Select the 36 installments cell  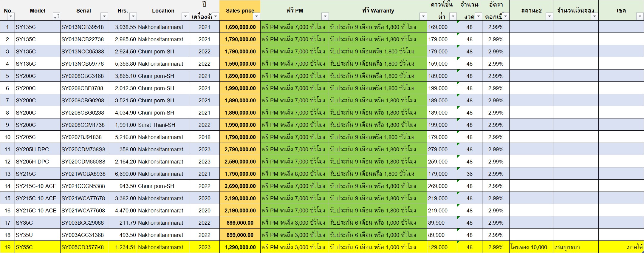pyautogui.click(x=470, y=174)
